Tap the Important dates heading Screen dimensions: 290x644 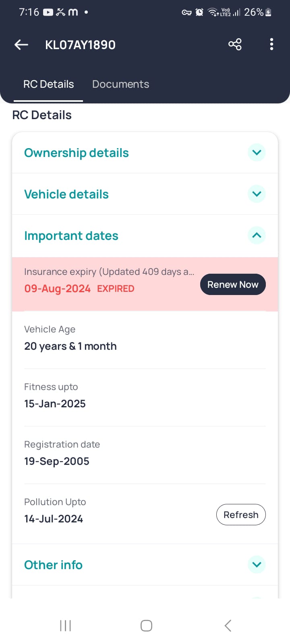pos(71,236)
